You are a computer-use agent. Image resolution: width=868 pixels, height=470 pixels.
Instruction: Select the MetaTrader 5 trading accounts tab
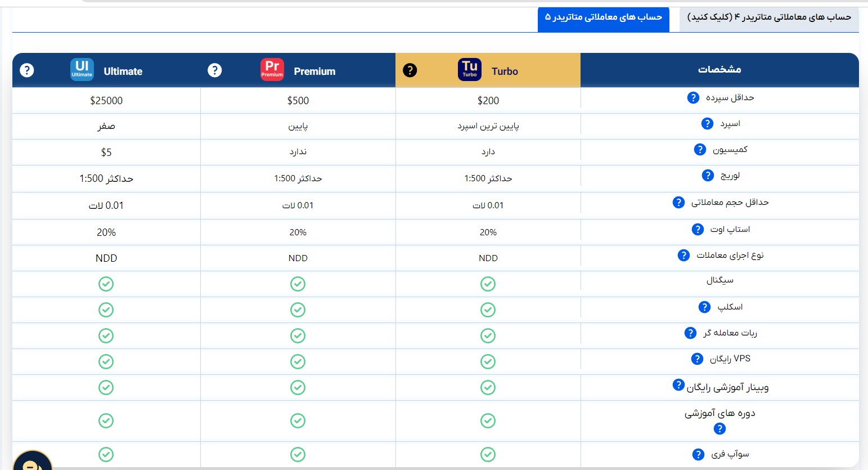pos(604,20)
